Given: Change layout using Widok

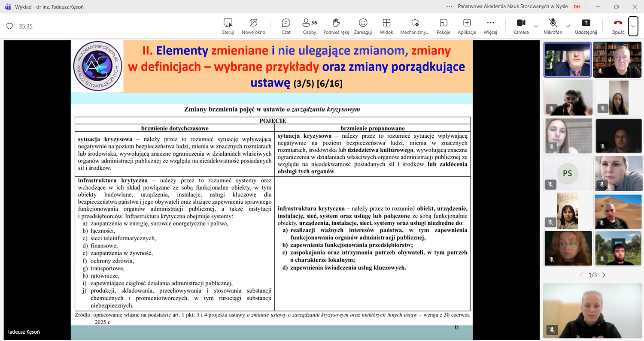Looking at the screenshot, I should [x=386, y=26].
